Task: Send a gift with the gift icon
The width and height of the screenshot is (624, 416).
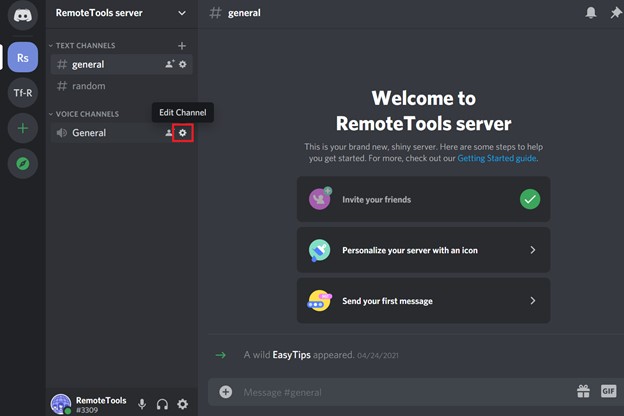Action: (583, 391)
